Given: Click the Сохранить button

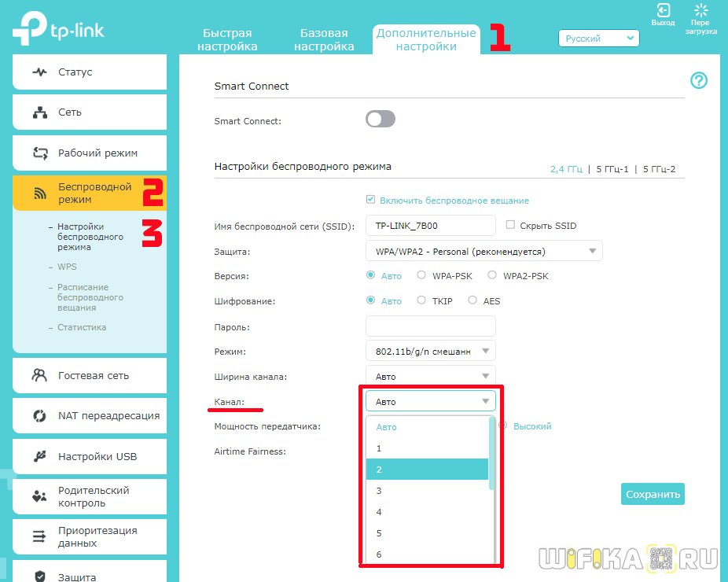Looking at the screenshot, I should (x=653, y=494).
